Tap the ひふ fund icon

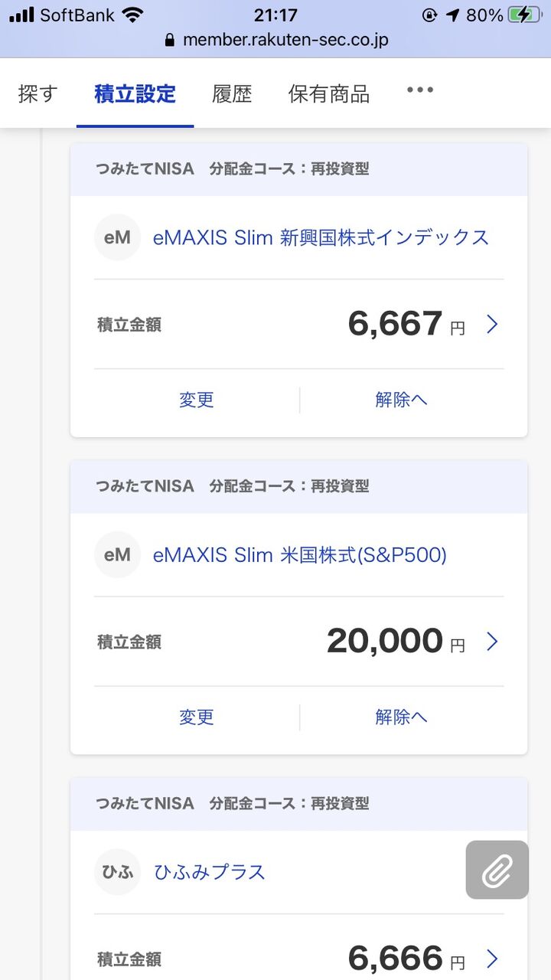click(117, 872)
